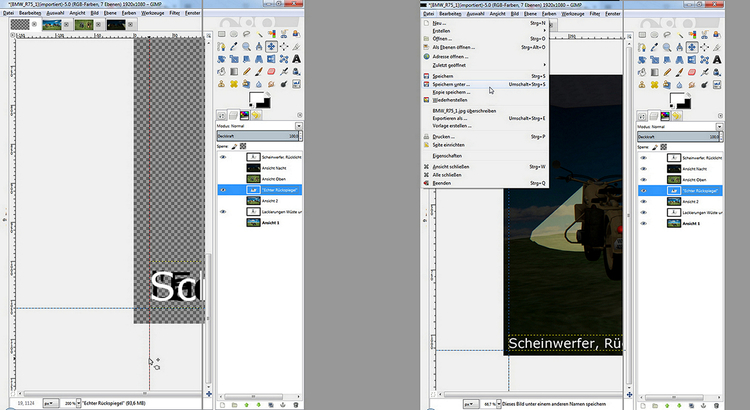Select Move tool in left GIMP window
The width and height of the screenshot is (750, 410).
pos(271,46)
